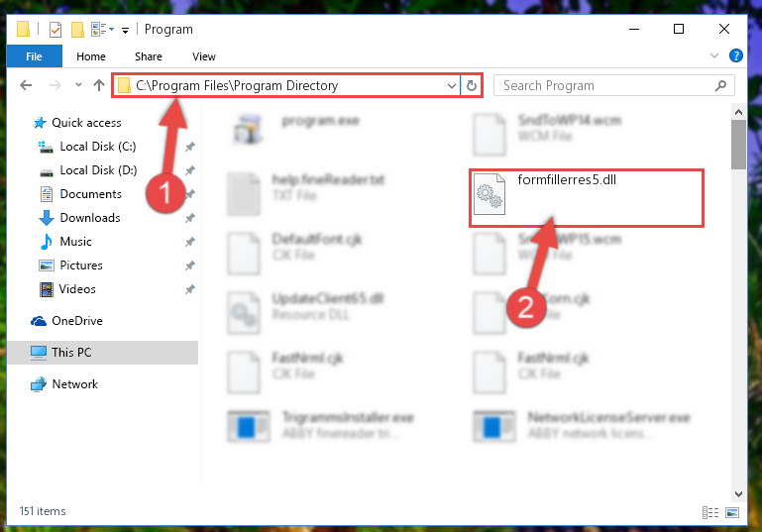Viewport: 762px width, 532px height.
Task: Expand the address bar history dropdown
Action: [452, 86]
